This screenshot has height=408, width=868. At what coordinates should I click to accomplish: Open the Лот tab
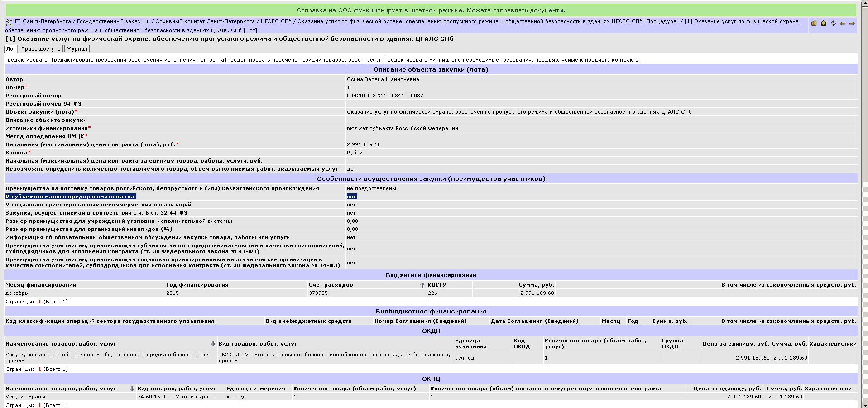(11, 49)
